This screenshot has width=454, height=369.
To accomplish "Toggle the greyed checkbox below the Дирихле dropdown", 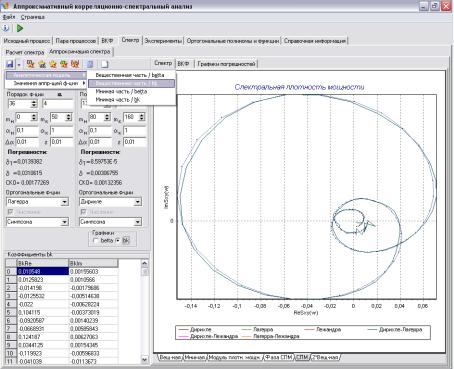I will (x=83, y=212).
